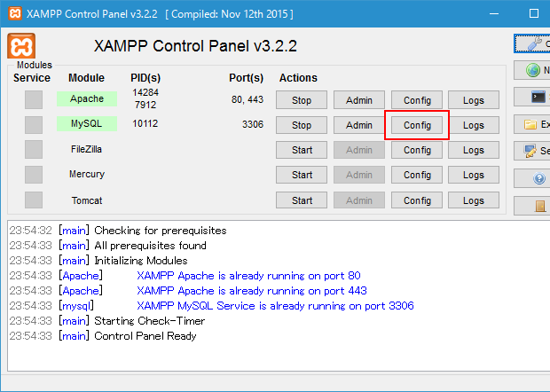Open MySQL Logs menu

pyautogui.click(x=474, y=125)
